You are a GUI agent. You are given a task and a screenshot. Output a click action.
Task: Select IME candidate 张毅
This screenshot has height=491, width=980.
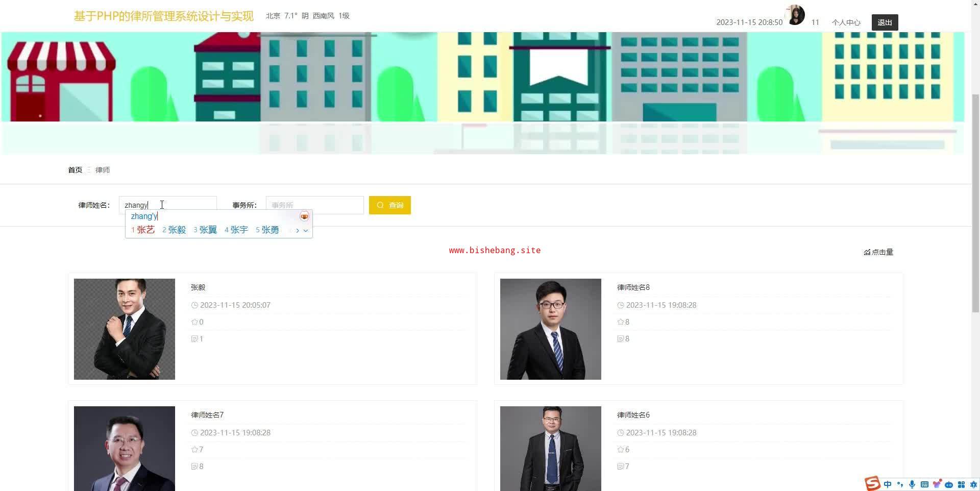click(x=174, y=230)
